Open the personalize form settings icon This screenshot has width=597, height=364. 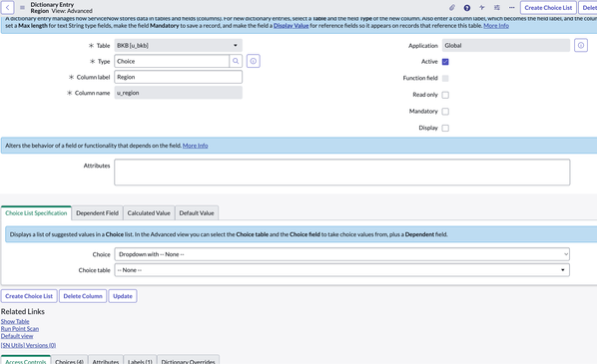pos(497,8)
